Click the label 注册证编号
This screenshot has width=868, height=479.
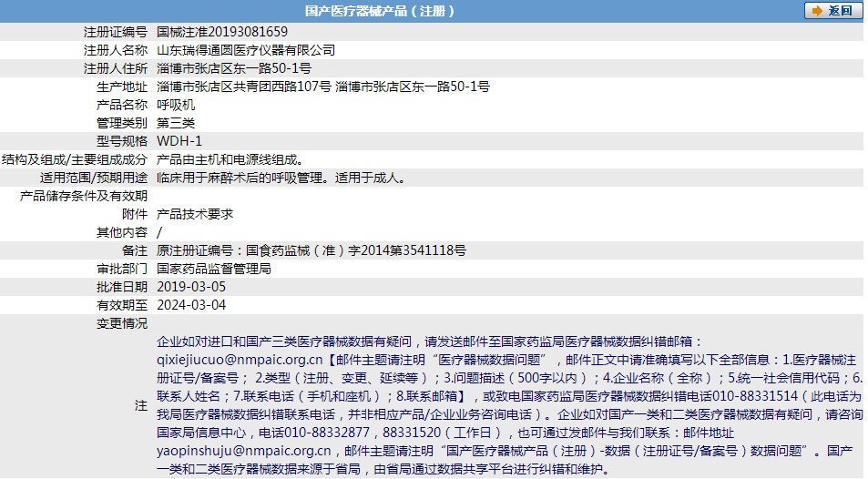116,32
